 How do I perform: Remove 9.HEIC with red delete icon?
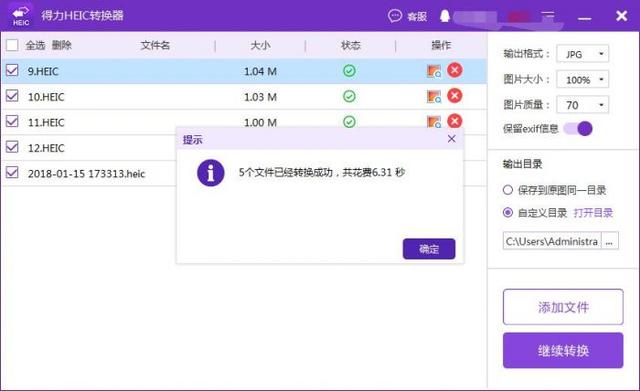point(455,70)
